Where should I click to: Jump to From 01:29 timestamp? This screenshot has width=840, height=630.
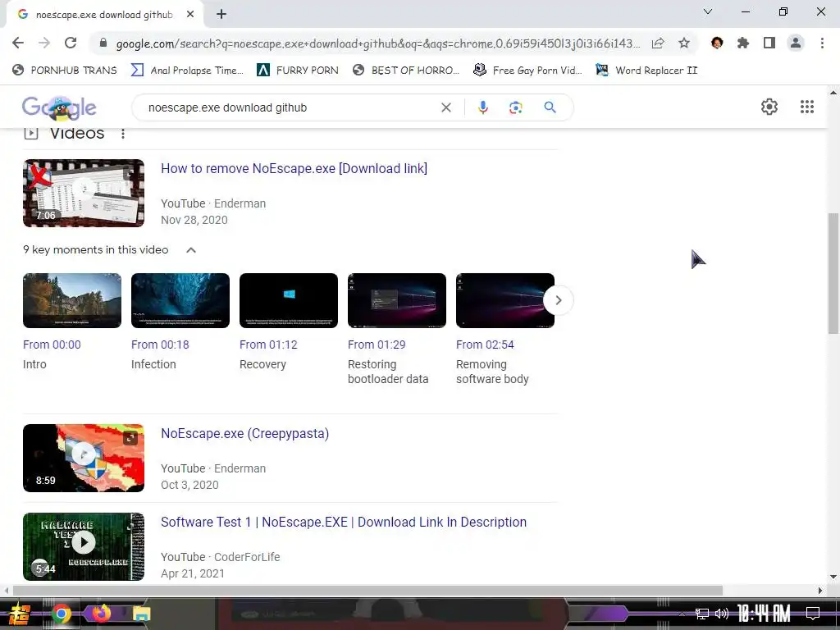pos(377,345)
